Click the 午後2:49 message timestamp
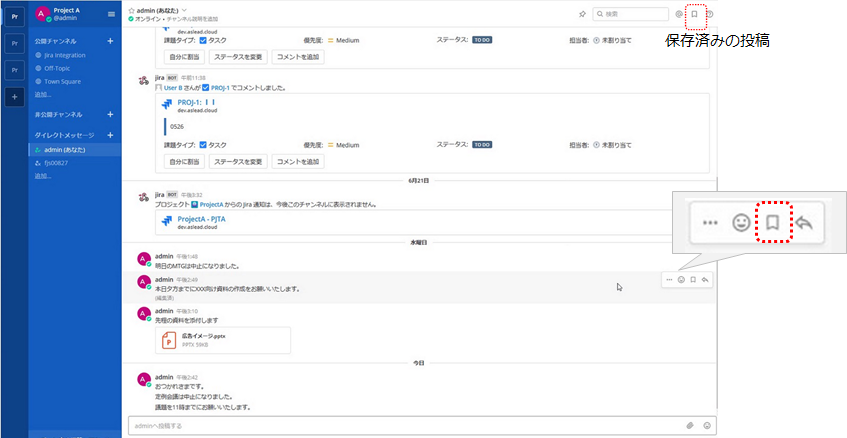 click(x=187, y=280)
